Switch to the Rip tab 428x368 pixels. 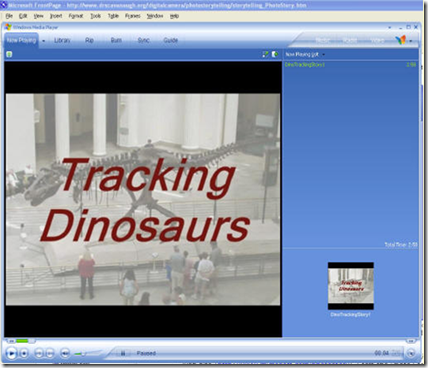[x=89, y=40]
